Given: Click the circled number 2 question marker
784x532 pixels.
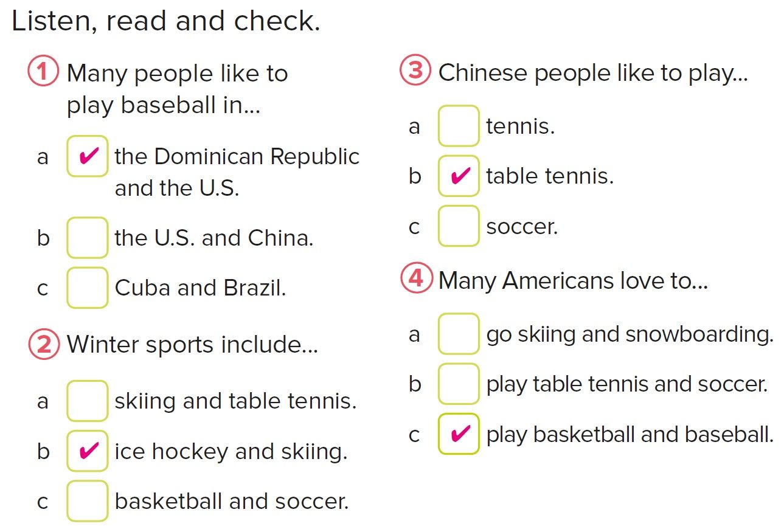Looking at the screenshot, I should pyautogui.click(x=44, y=344).
